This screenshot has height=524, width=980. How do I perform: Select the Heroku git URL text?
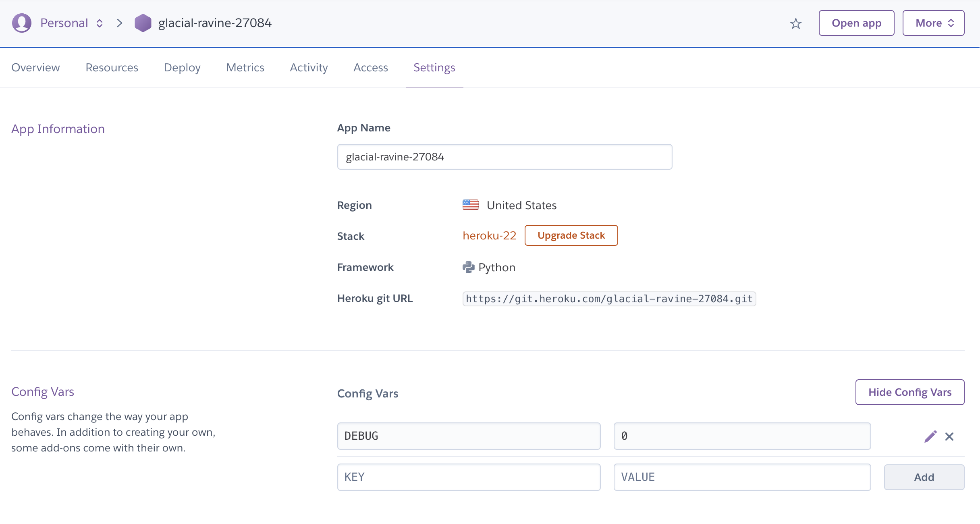(609, 299)
